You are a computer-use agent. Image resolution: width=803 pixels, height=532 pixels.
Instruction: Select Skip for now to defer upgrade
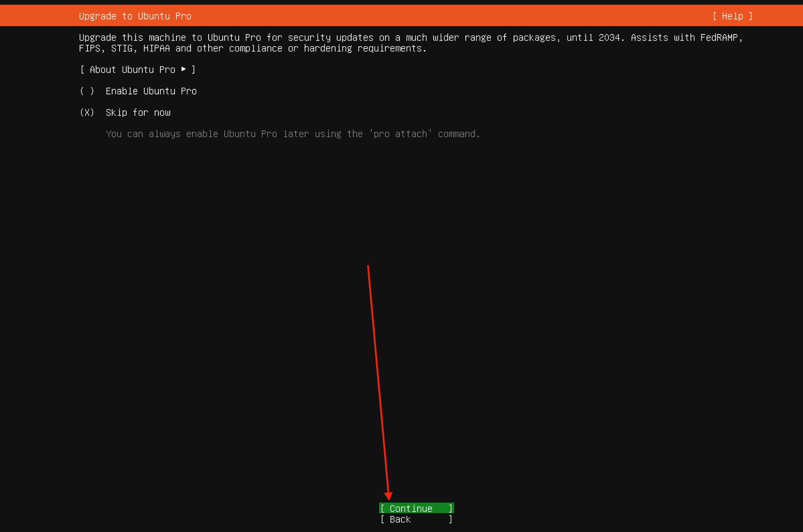(138, 112)
